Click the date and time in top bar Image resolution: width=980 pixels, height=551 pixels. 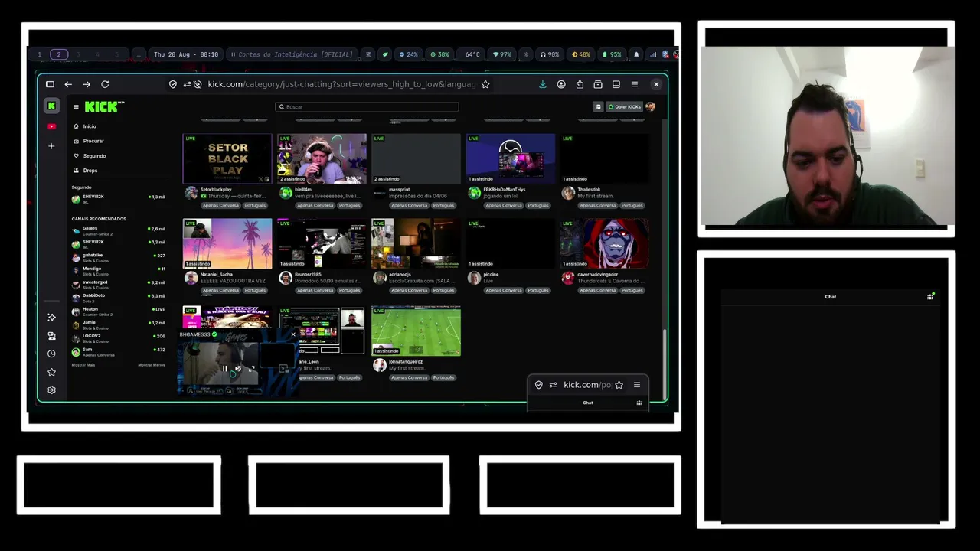click(x=186, y=54)
